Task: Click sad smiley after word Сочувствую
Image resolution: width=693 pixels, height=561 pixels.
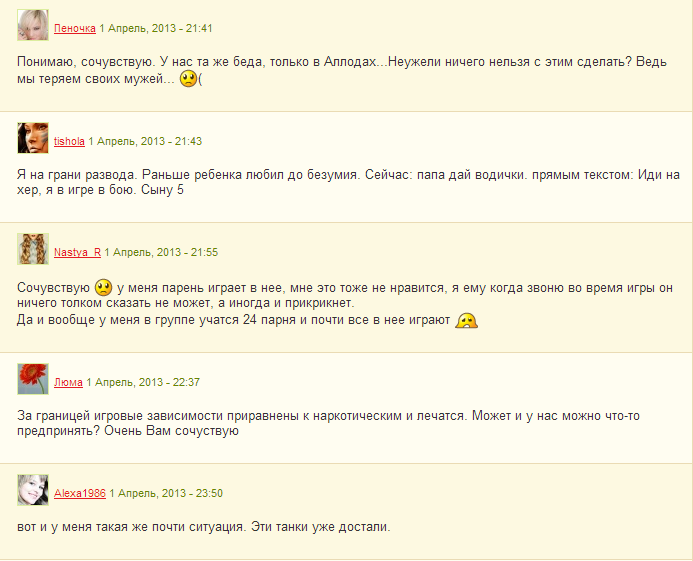Action: click(x=103, y=287)
